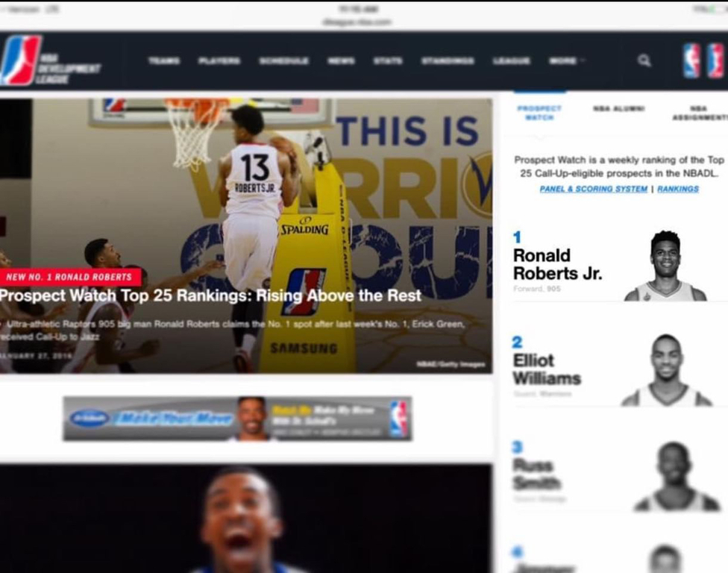Open the News section
This screenshot has width=728, height=573.
[x=341, y=61]
